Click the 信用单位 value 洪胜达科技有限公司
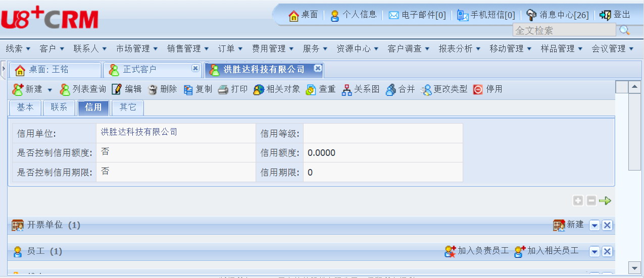The width and height of the screenshot is (644, 278). tap(139, 132)
